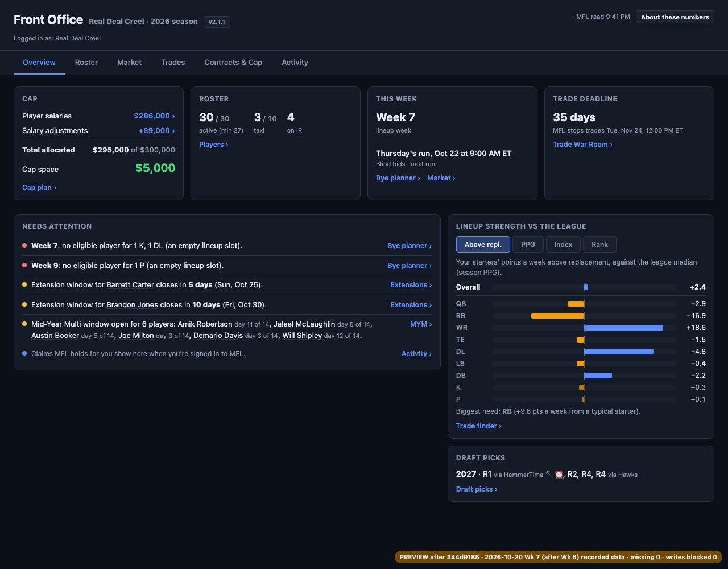Open the $286,000 player salaries link
Image resolution: width=728 pixels, height=569 pixels.
[x=154, y=116]
